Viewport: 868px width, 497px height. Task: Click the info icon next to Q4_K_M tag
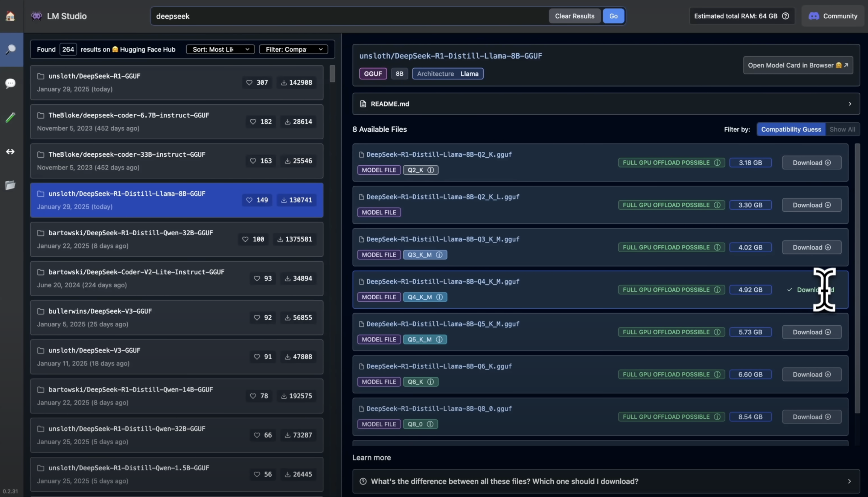[439, 297]
